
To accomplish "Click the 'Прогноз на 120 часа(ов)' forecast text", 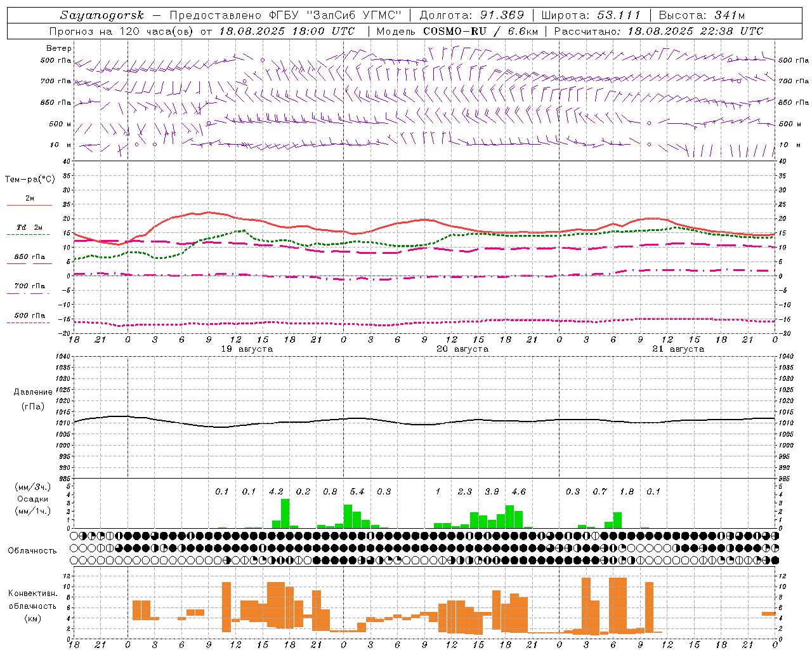I will tap(122, 31).
